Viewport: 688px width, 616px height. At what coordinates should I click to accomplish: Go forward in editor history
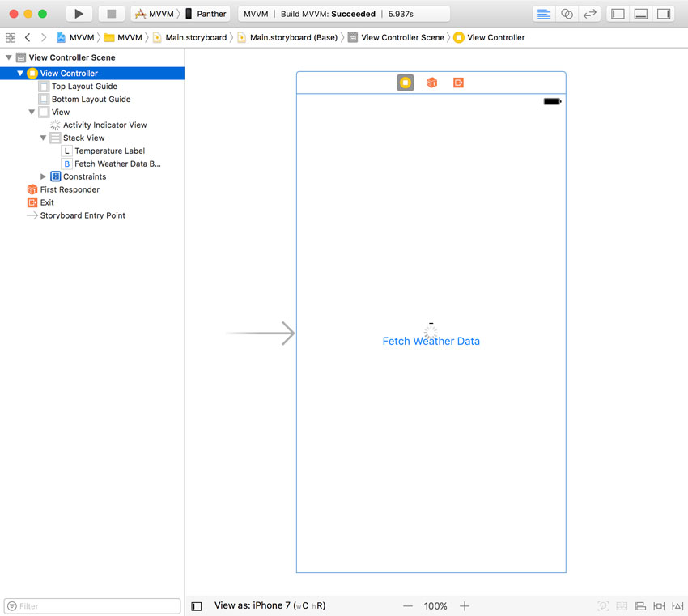tap(43, 38)
